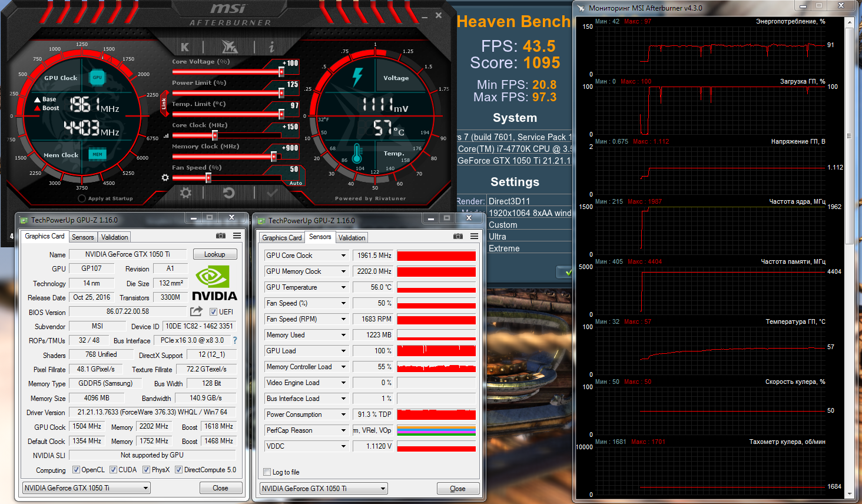The height and width of the screenshot is (504, 862).
Task: Click the GPU Name field in GPU-Z
Action: point(128,254)
